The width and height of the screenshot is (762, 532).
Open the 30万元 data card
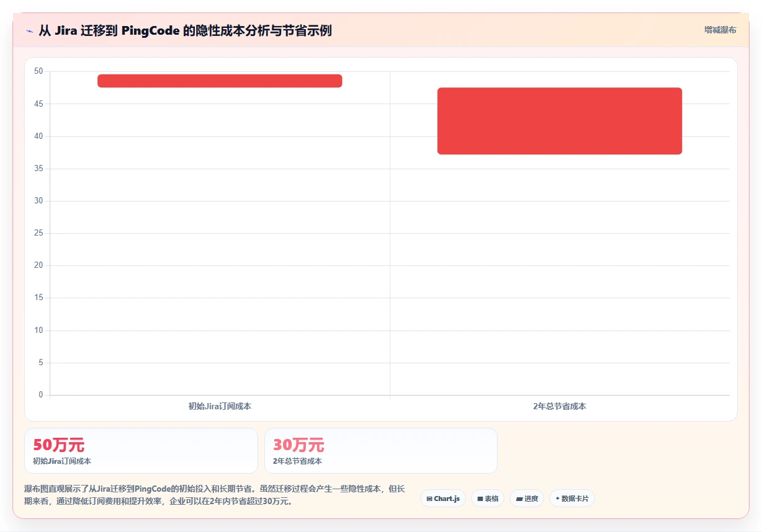tap(381, 451)
